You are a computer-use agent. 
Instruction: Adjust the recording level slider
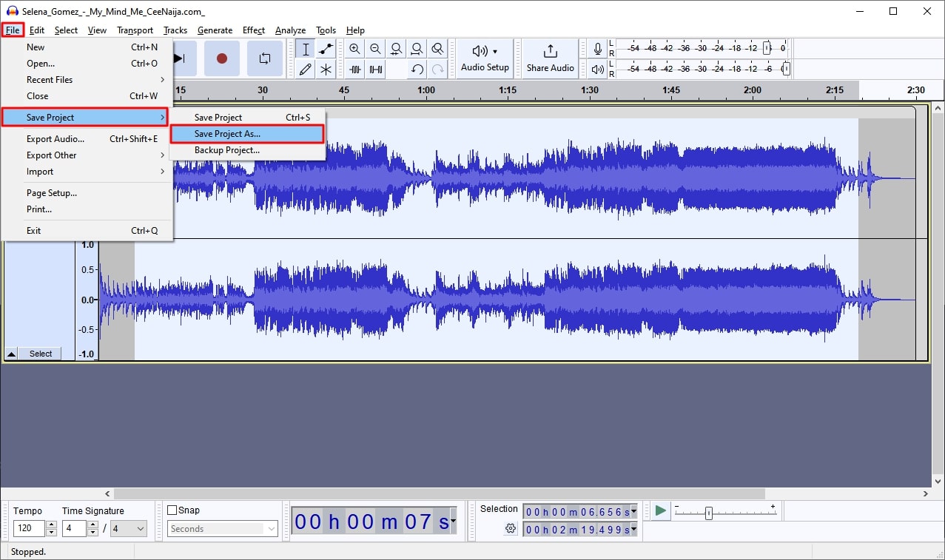pos(767,48)
